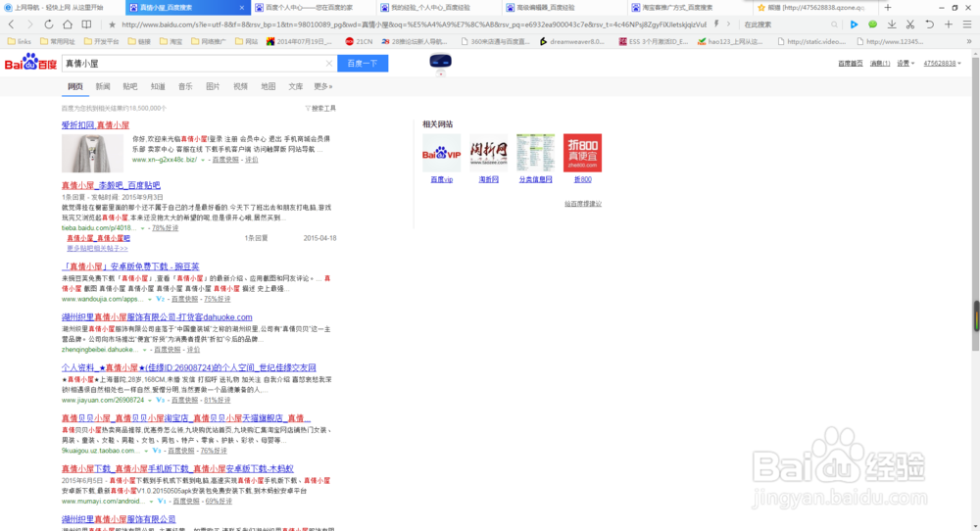Switch to the 地图 search tab
Screen dimensions: 980x531
269,87
